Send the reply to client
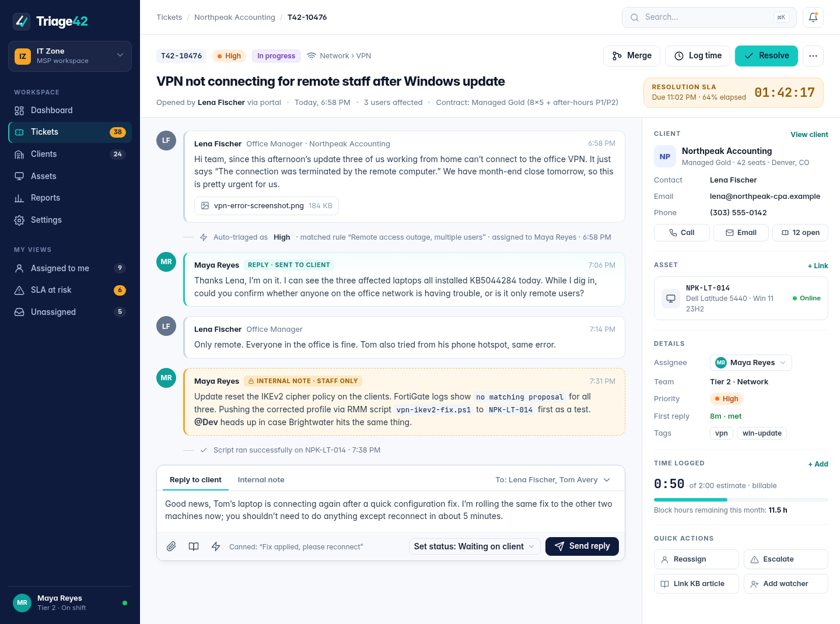 pos(582,546)
